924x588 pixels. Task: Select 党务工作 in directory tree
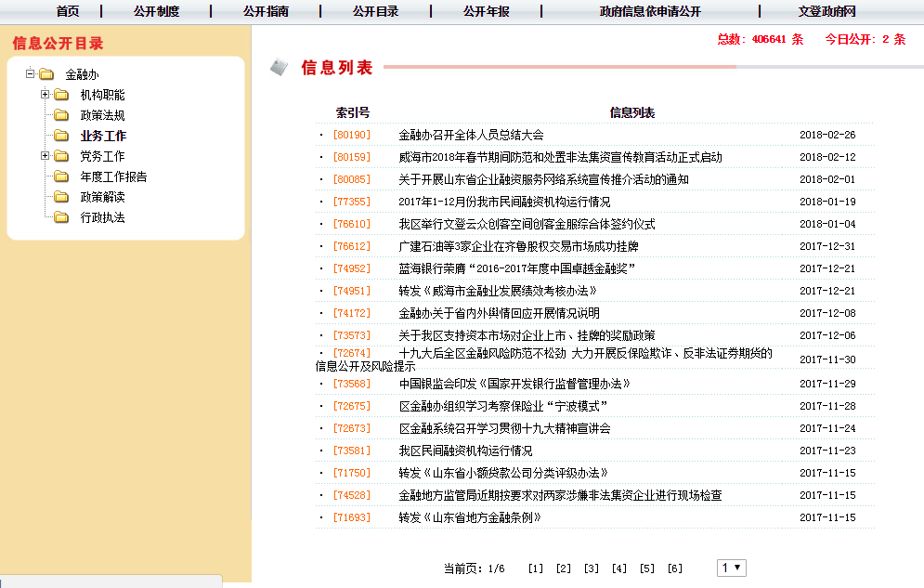[102, 156]
